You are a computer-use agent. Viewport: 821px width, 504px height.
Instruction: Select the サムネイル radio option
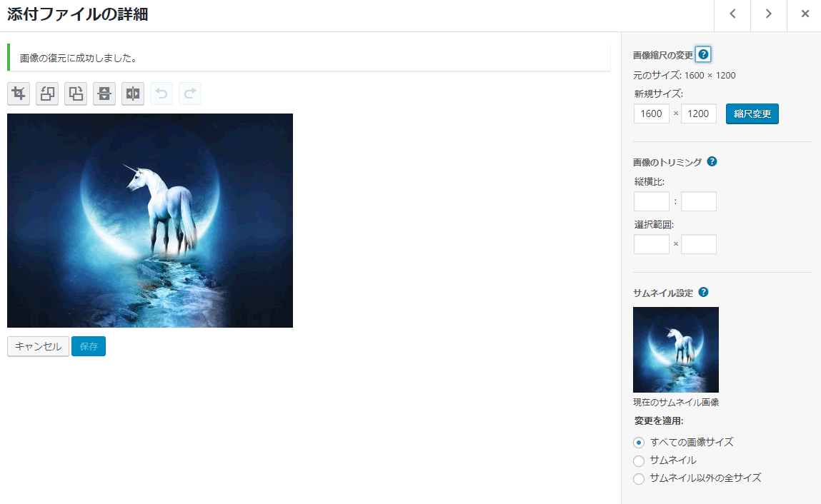point(639,460)
